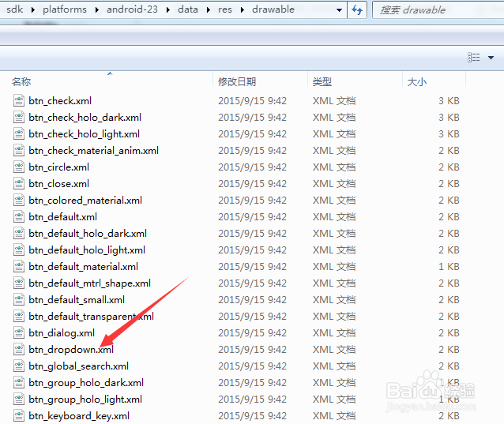This screenshot has height=424, width=504.
Task: Expand the arrow after data in path
Action: tap(209, 10)
